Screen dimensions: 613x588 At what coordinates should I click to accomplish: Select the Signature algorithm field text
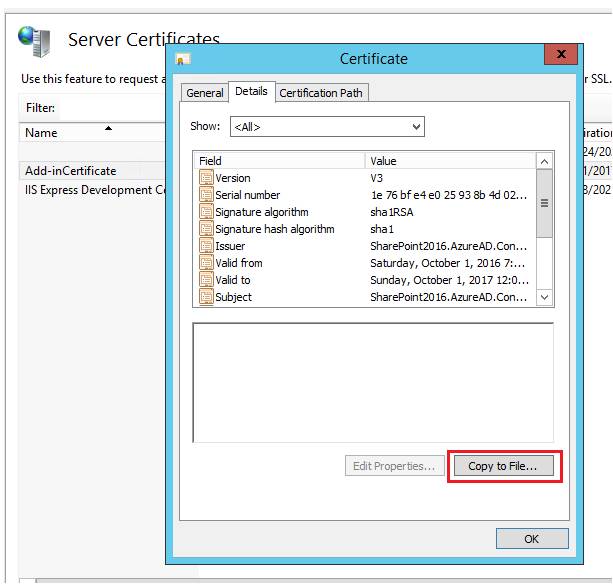pos(262,212)
